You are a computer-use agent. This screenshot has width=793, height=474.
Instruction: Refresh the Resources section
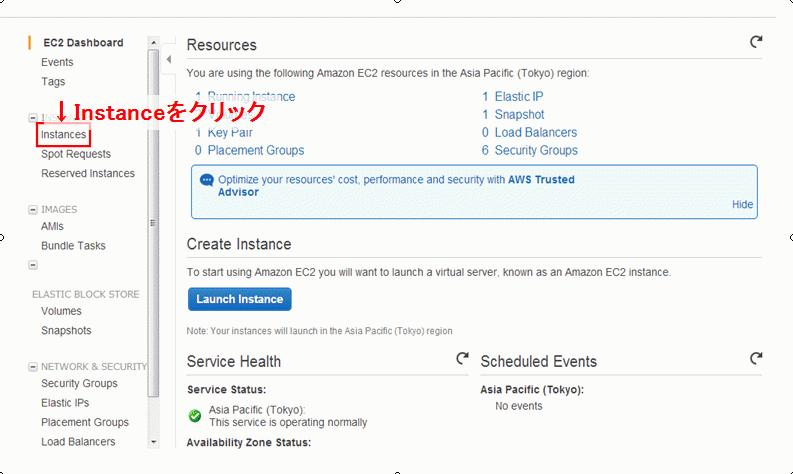pyautogui.click(x=756, y=42)
